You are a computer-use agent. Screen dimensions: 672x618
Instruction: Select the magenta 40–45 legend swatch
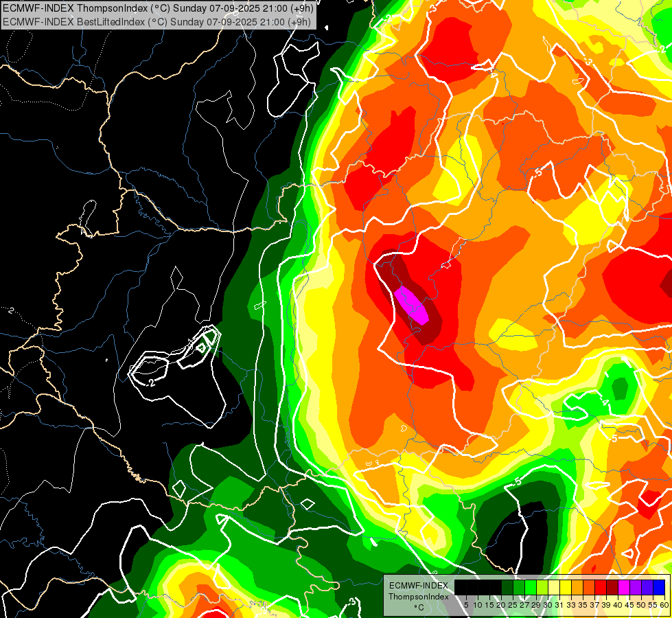tap(624, 587)
